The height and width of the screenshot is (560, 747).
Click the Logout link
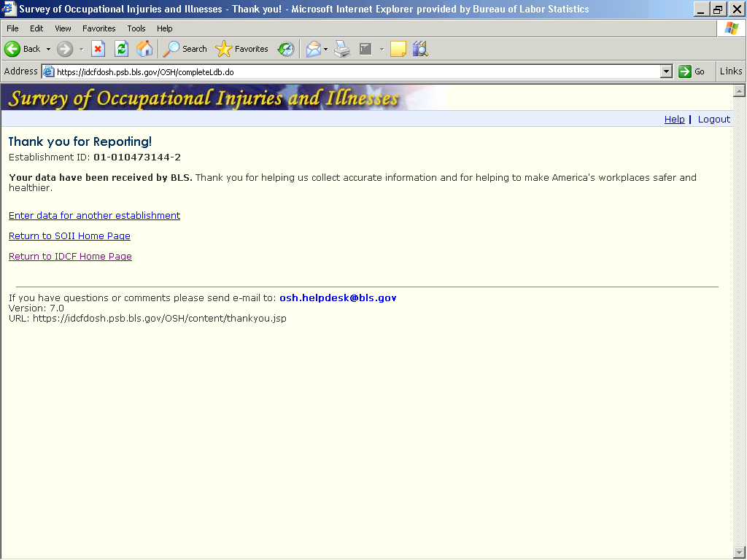tap(713, 120)
